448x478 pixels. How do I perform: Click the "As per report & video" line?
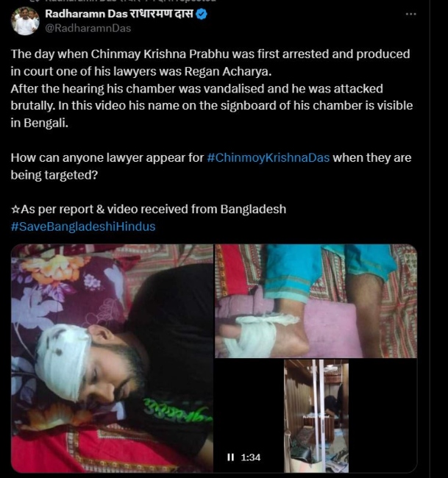[149, 209]
